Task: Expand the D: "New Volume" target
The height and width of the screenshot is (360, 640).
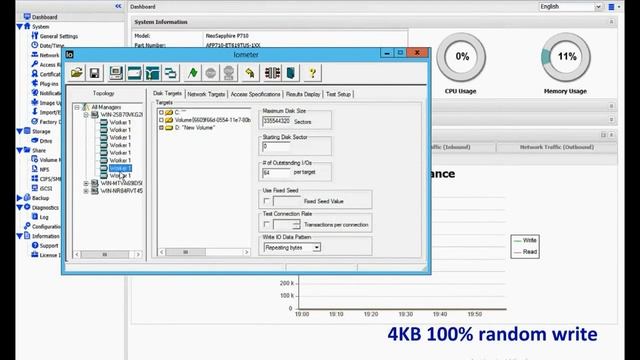Action: [161, 128]
